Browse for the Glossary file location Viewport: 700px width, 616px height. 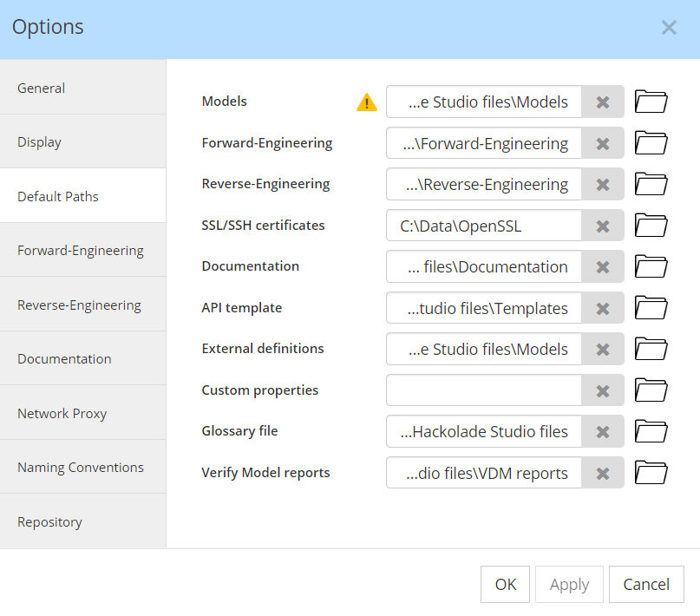651,431
